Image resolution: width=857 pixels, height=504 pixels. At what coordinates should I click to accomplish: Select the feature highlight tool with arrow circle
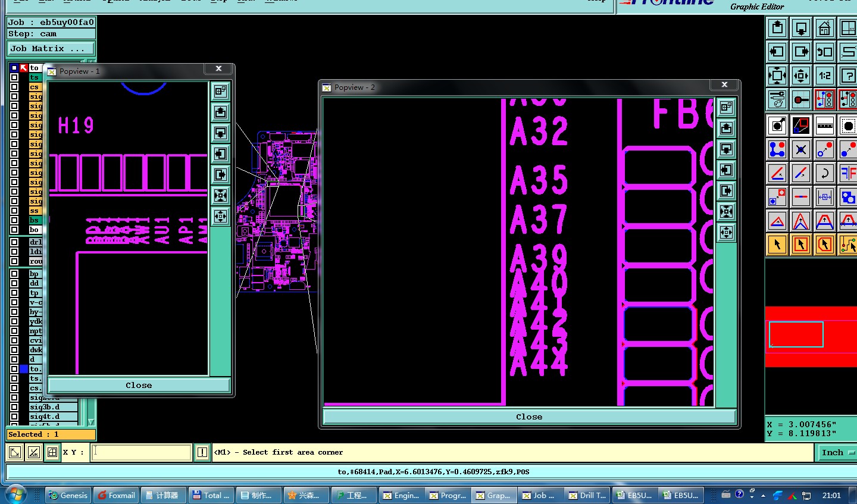[777, 126]
